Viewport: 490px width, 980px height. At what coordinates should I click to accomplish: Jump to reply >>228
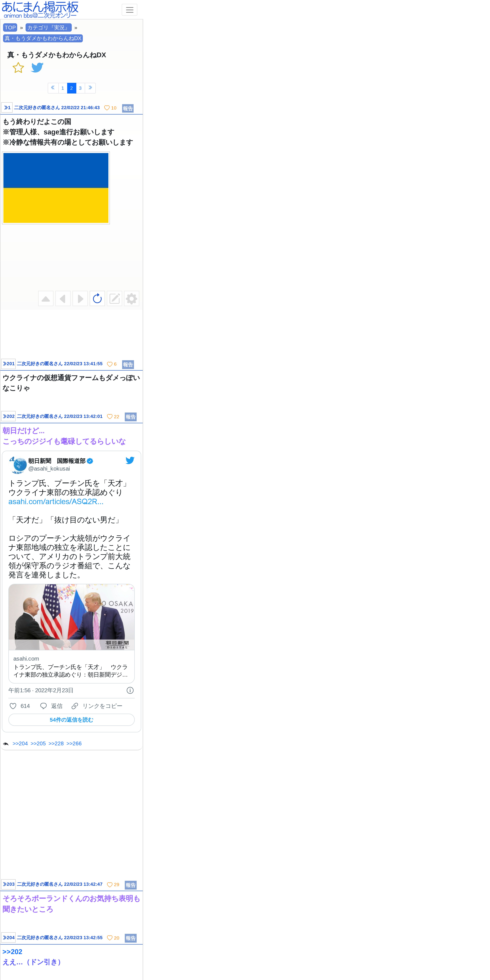tap(56, 743)
